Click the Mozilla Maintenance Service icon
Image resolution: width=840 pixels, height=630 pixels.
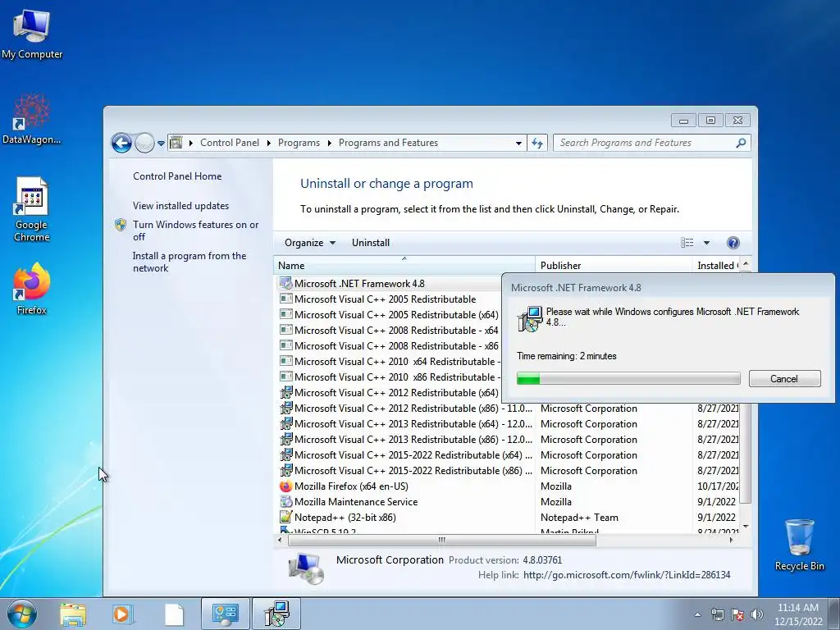[285, 502]
